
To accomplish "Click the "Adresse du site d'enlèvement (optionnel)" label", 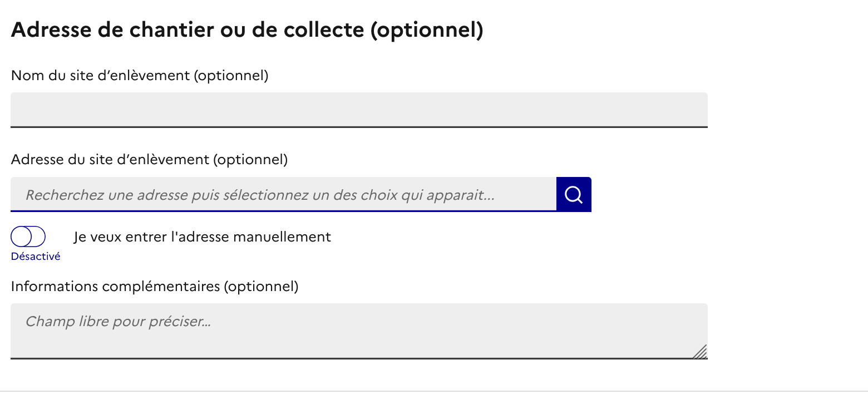I will (149, 160).
